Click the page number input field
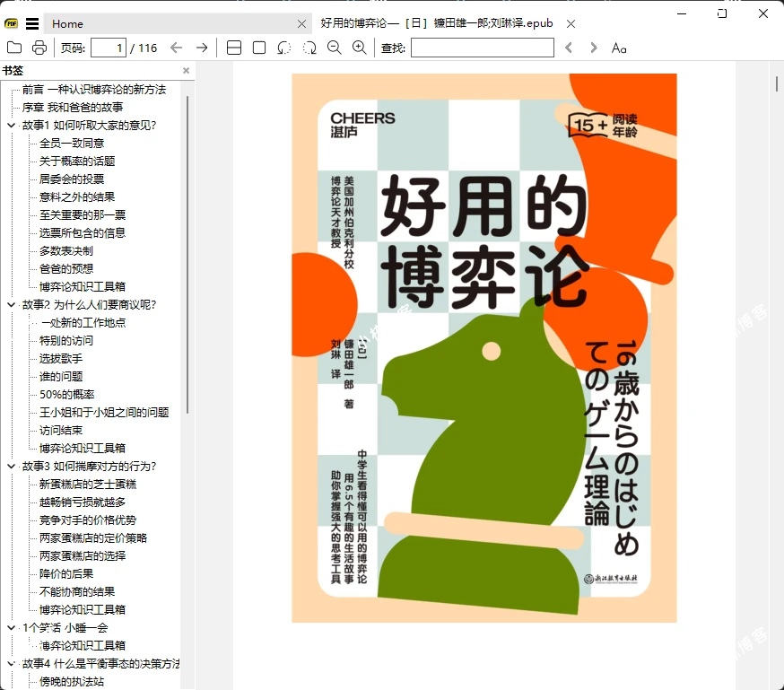 [x=108, y=48]
